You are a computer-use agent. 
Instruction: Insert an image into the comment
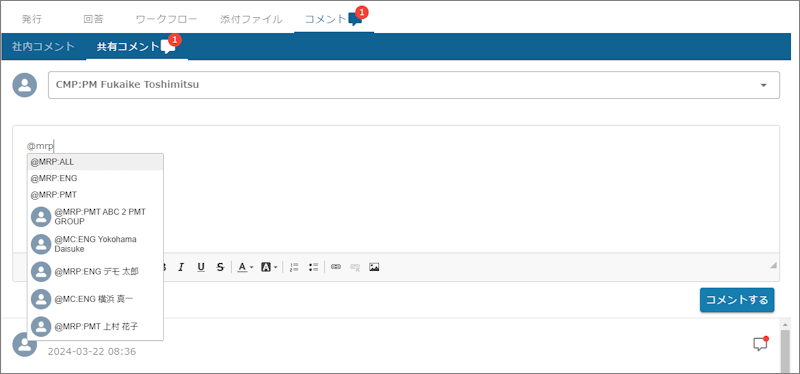(x=374, y=267)
